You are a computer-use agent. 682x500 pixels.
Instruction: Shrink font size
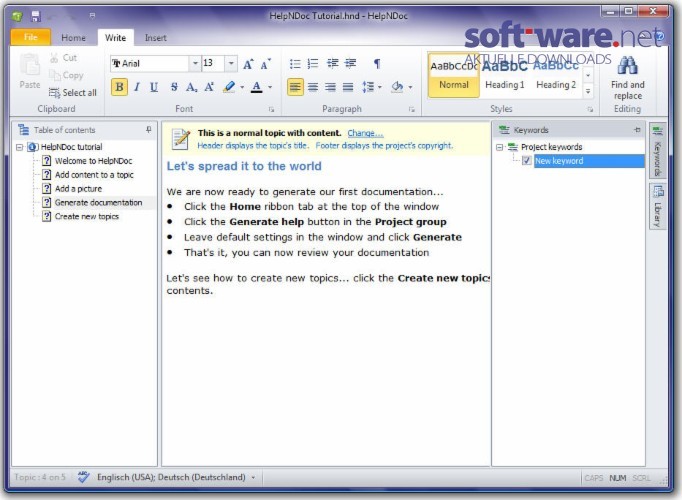coord(265,64)
